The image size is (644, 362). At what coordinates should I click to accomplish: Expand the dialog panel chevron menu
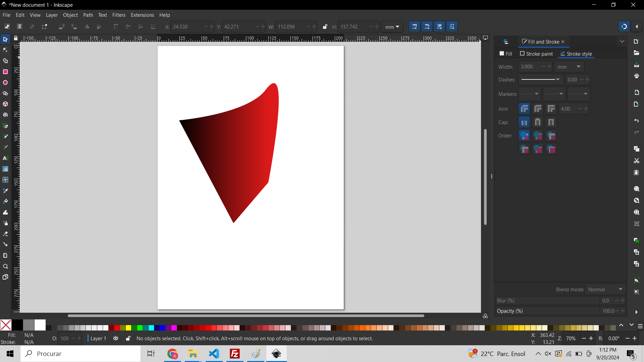622,42
